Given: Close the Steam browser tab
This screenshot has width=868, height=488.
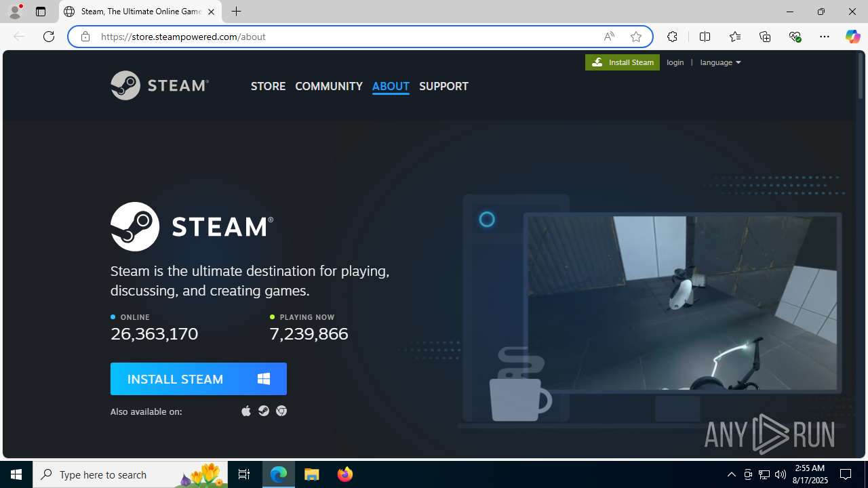Looking at the screenshot, I should pos(211,12).
